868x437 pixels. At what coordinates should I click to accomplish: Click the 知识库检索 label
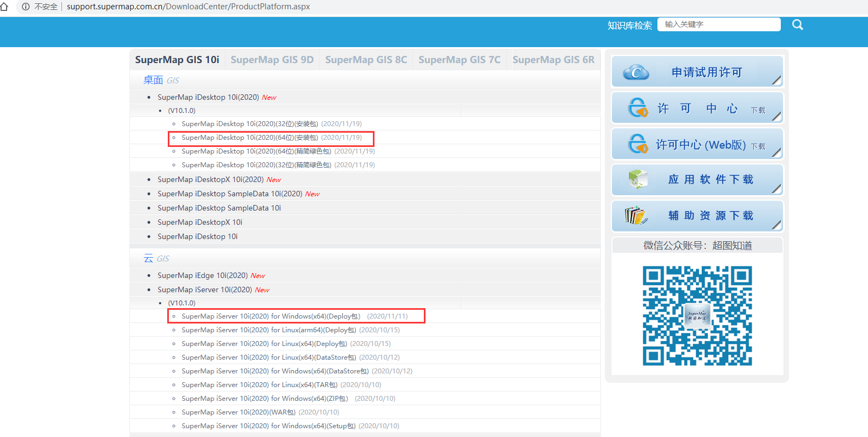[629, 25]
